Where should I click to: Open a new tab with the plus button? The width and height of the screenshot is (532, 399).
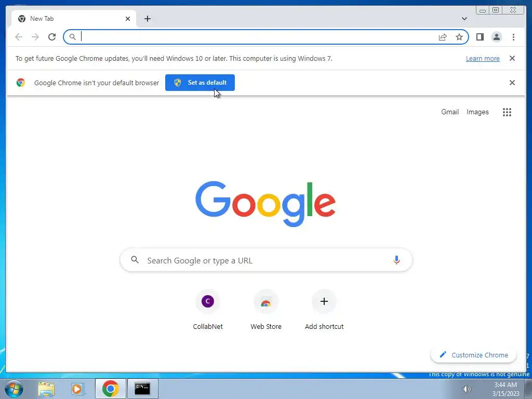click(147, 19)
